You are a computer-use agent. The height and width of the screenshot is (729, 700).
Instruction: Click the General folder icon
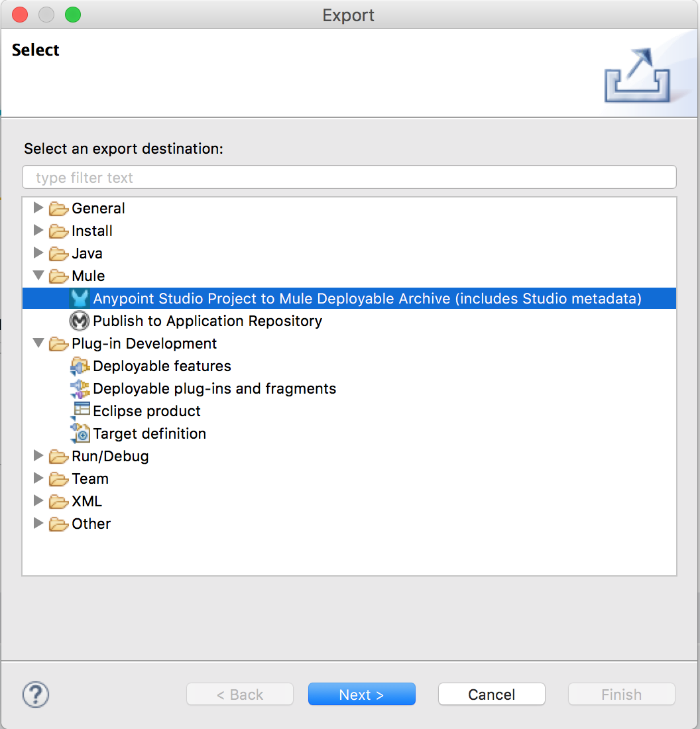59,209
